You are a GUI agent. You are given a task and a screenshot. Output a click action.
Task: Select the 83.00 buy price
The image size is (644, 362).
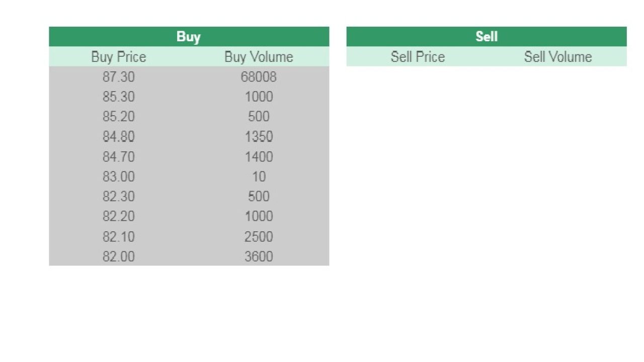coord(119,176)
